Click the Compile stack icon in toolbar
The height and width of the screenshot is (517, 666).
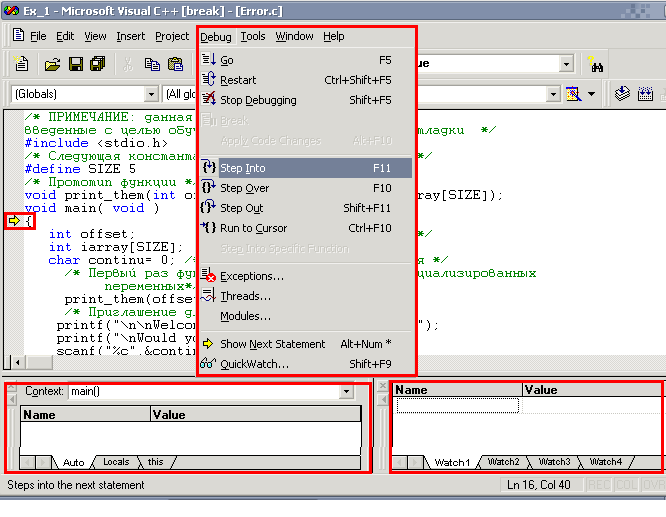pos(622,93)
